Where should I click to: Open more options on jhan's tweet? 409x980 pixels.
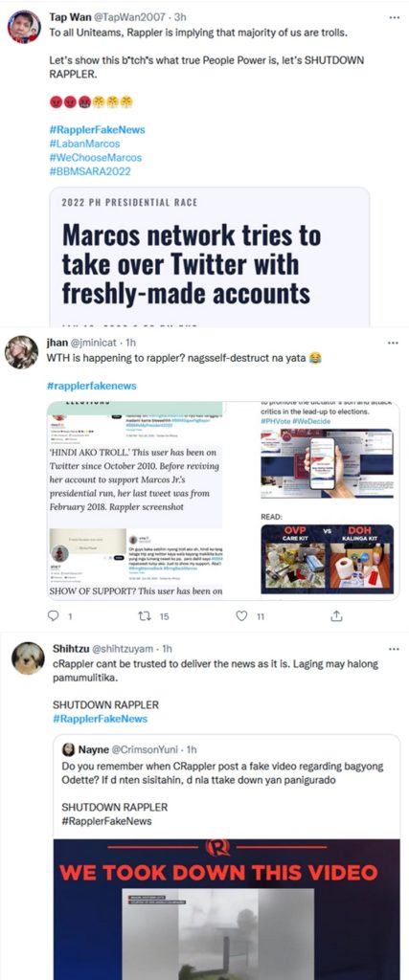[394, 344]
